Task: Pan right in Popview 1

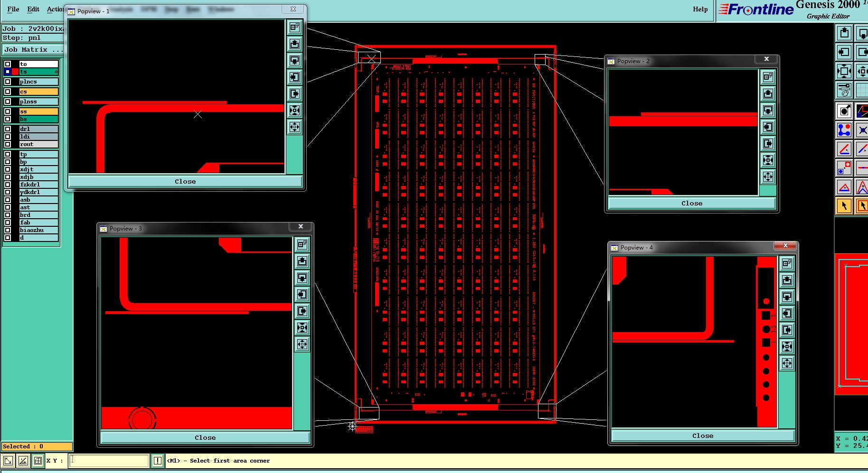Action: pyautogui.click(x=295, y=94)
